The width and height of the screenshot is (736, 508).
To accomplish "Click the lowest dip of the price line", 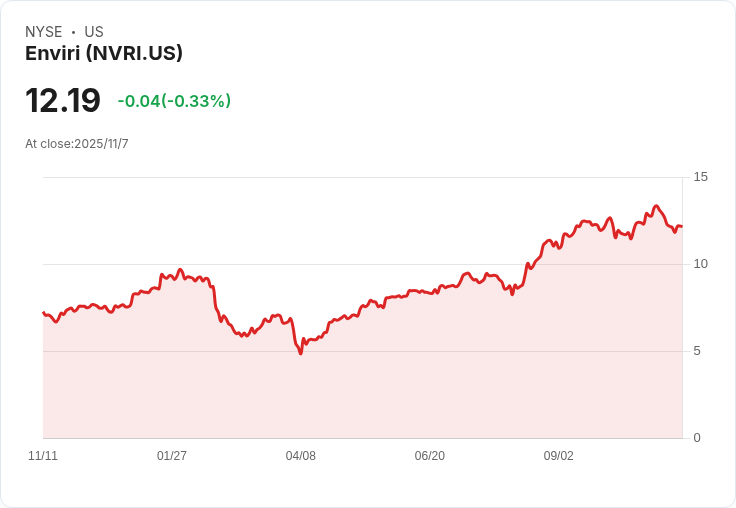I will (x=300, y=353).
